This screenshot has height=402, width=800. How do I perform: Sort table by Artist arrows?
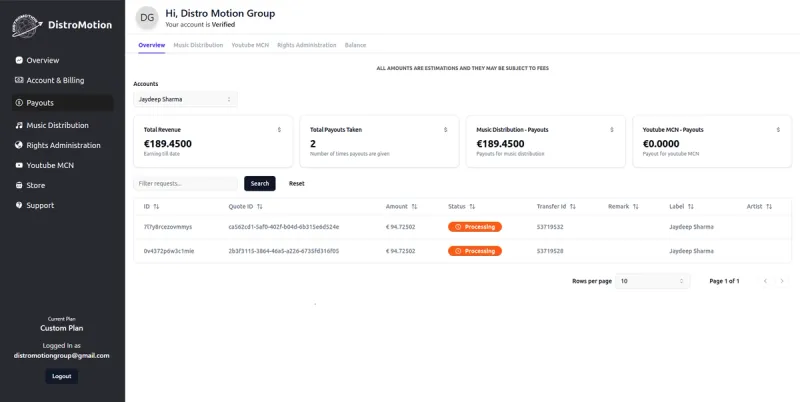pyautogui.click(x=769, y=207)
